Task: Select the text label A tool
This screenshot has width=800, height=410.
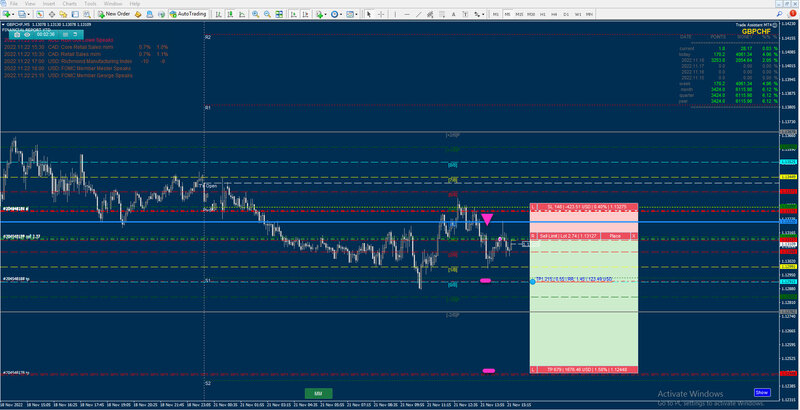Action: pyautogui.click(x=453, y=14)
